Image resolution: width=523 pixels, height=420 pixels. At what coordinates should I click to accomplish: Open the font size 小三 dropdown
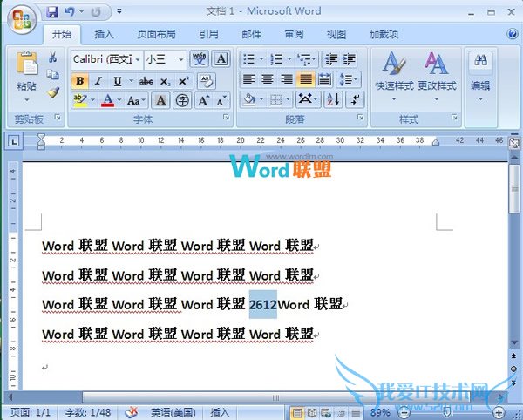point(181,60)
